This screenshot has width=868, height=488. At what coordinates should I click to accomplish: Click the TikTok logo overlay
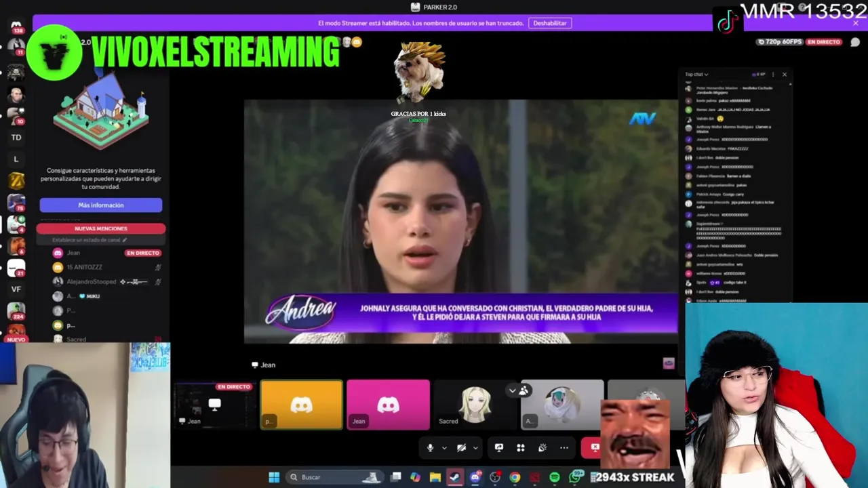[x=727, y=22]
